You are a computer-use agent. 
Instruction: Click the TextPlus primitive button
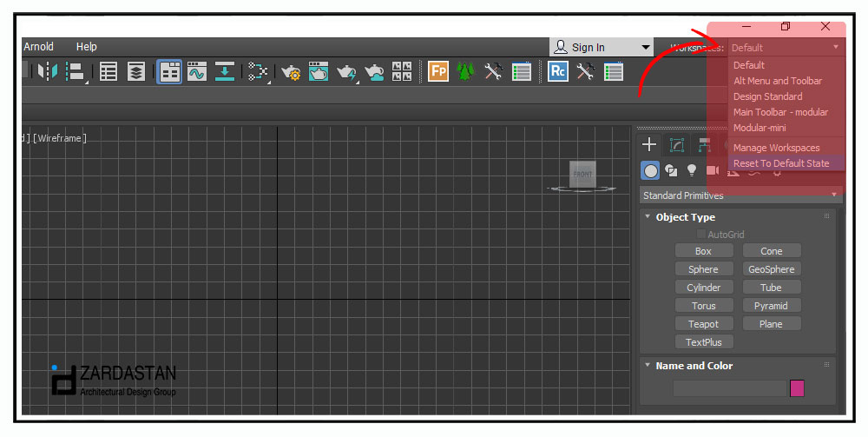[x=704, y=342]
